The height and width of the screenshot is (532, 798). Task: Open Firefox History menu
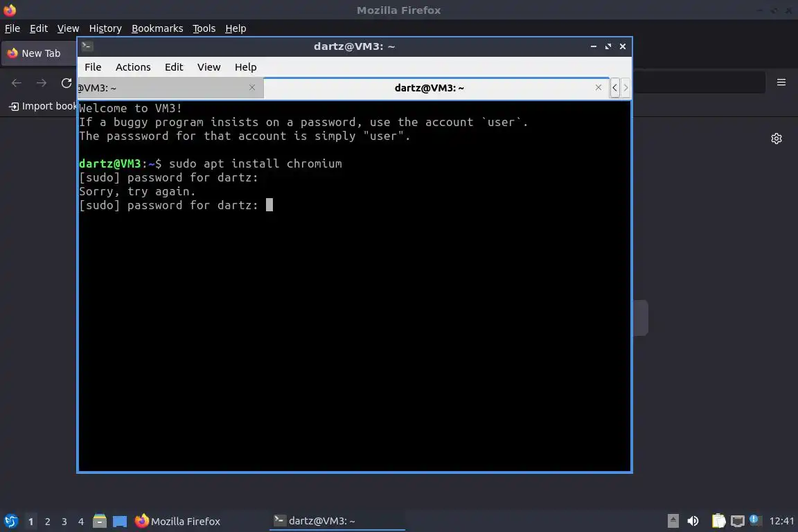[x=105, y=28]
